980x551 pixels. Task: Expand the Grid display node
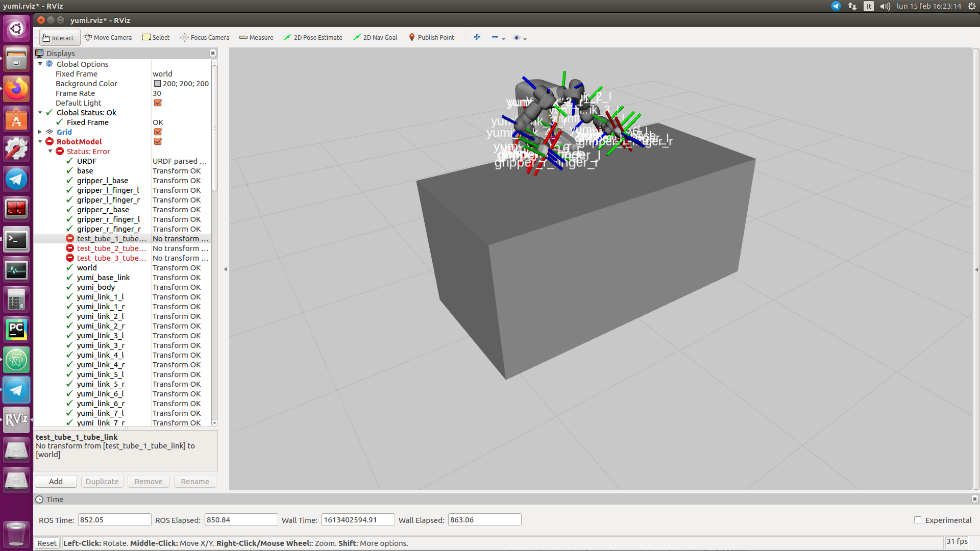tap(40, 132)
